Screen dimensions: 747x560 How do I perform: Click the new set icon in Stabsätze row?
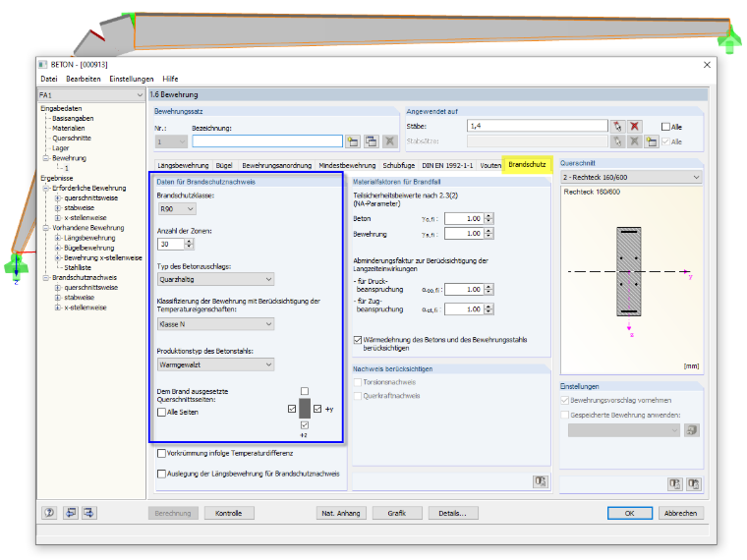652,141
